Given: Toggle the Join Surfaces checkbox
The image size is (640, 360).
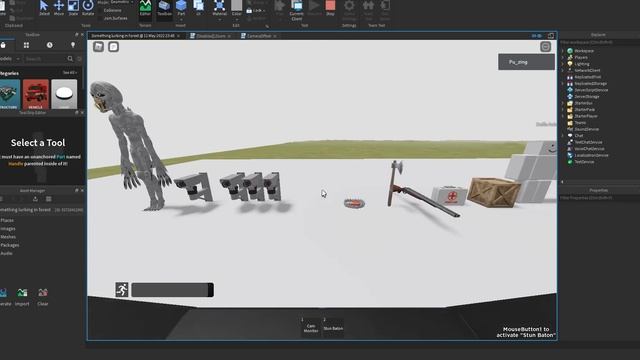Looking at the screenshot, I should coord(100,18).
